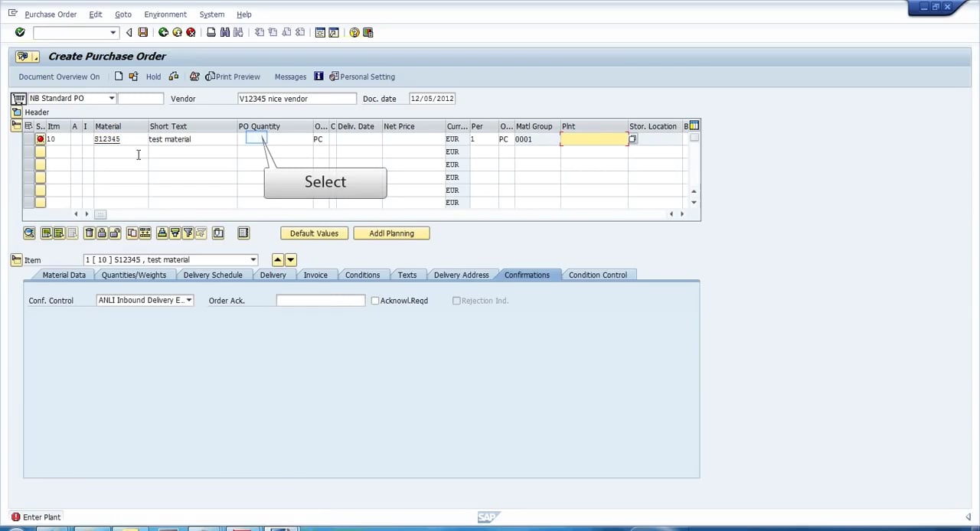Click the PO Quantity cell for item 10
980x531 pixels.
click(275, 139)
